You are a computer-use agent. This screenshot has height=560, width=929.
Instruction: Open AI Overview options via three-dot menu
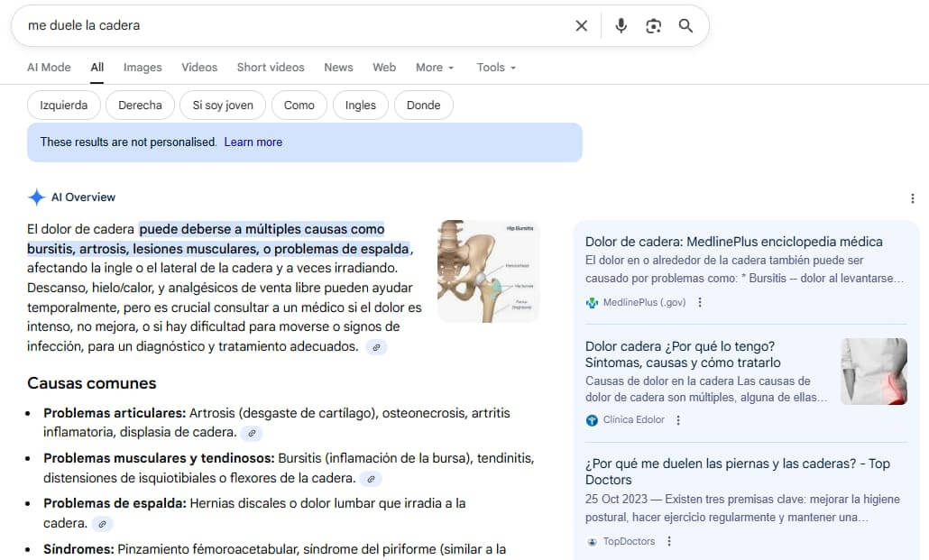pos(913,197)
